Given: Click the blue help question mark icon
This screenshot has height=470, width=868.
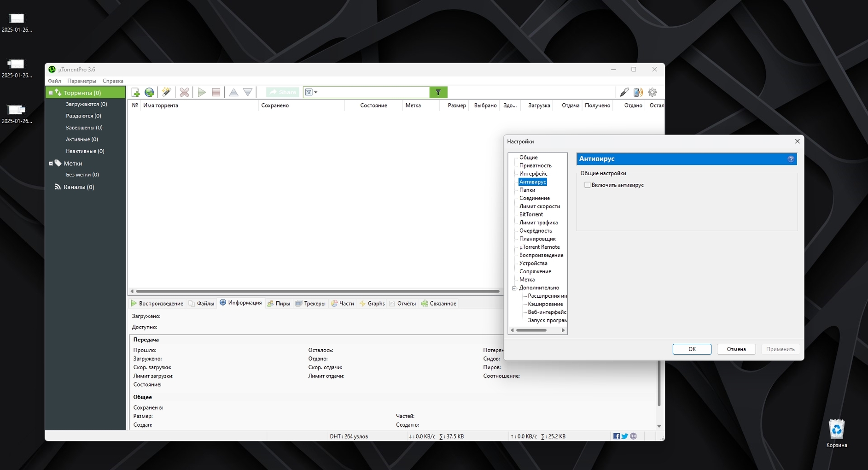Looking at the screenshot, I should click(x=791, y=159).
